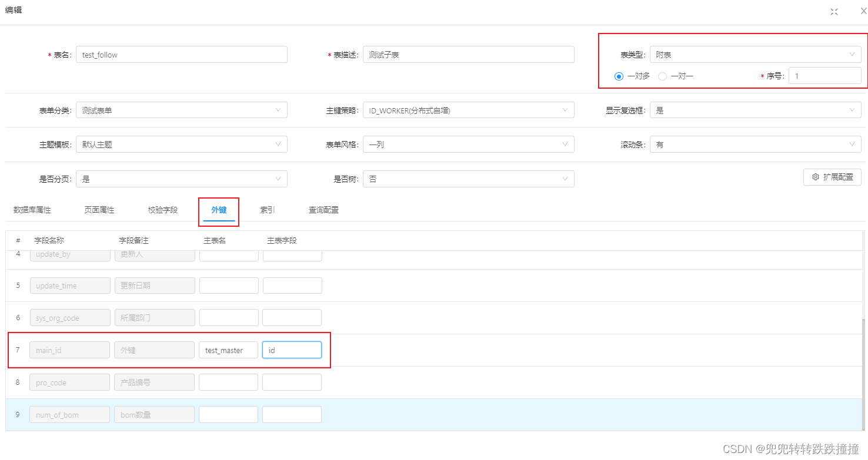Click 主表名 field in pro_code row
This screenshot has width=868, height=460.
(229, 382)
